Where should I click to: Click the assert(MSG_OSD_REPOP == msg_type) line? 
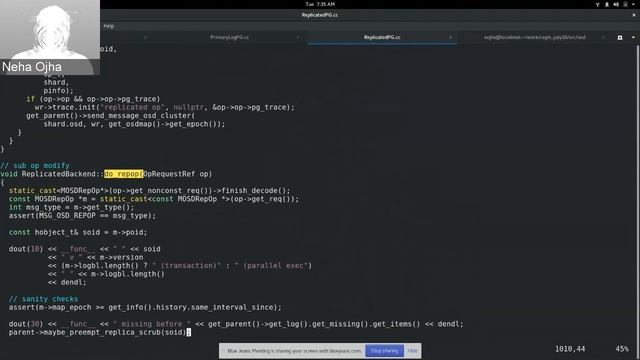(x=82, y=216)
